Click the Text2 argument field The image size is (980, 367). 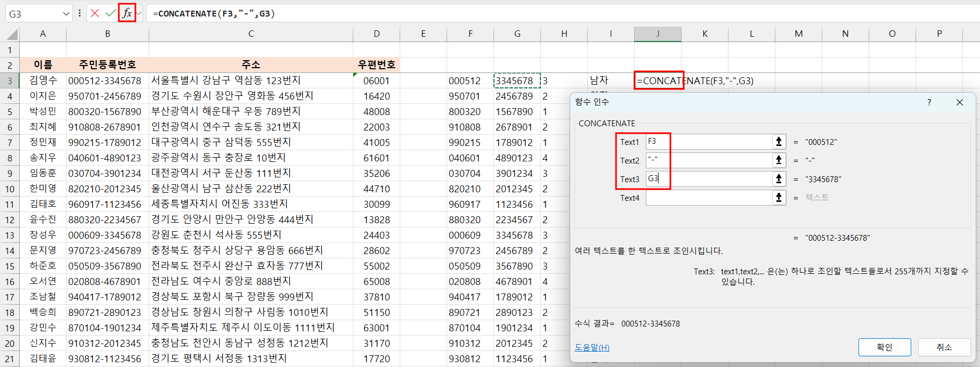coord(709,160)
